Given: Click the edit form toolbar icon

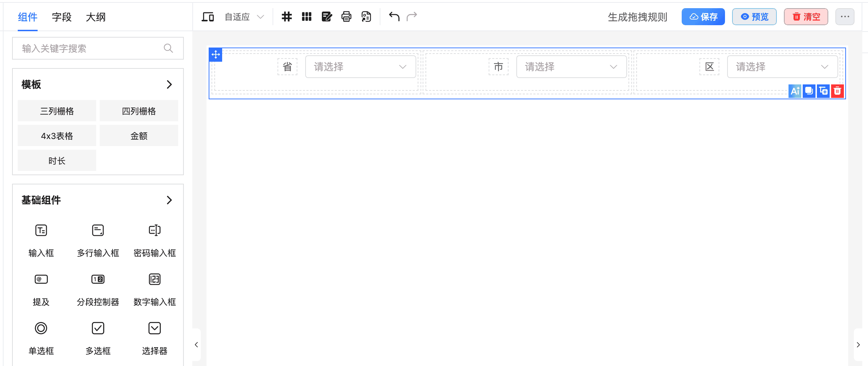Looking at the screenshot, I should tap(326, 17).
